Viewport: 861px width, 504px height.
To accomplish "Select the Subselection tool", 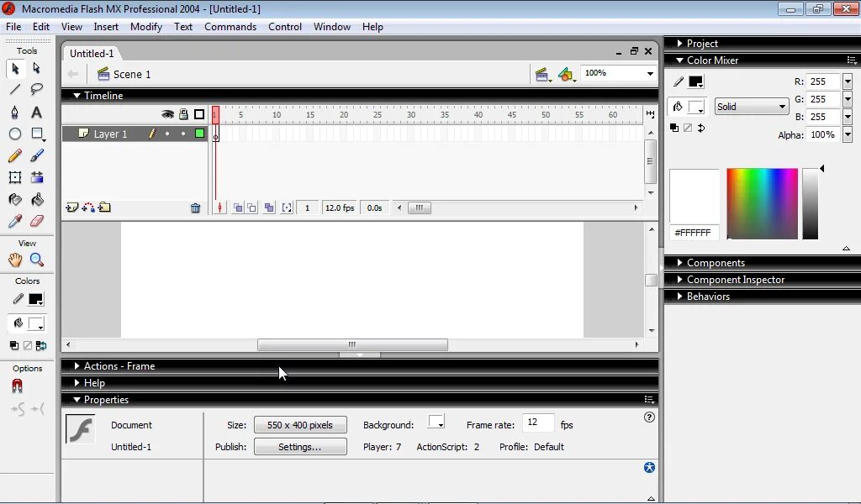I will pyautogui.click(x=37, y=69).
